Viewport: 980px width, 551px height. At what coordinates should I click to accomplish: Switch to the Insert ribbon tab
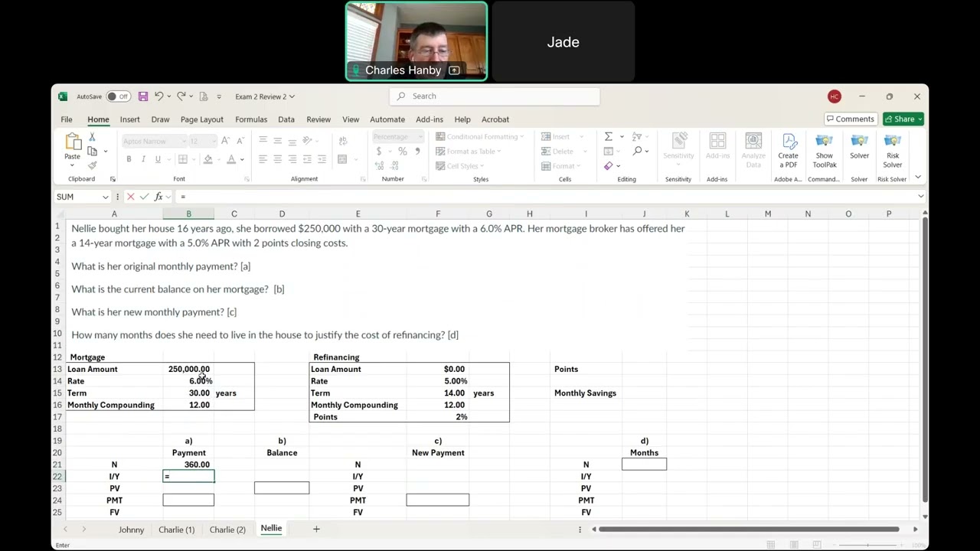(129, 119)
